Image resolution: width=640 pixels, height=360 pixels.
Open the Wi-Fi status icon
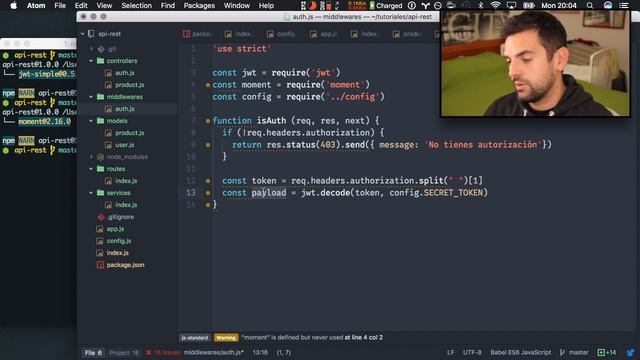click(x=496, y=6)
